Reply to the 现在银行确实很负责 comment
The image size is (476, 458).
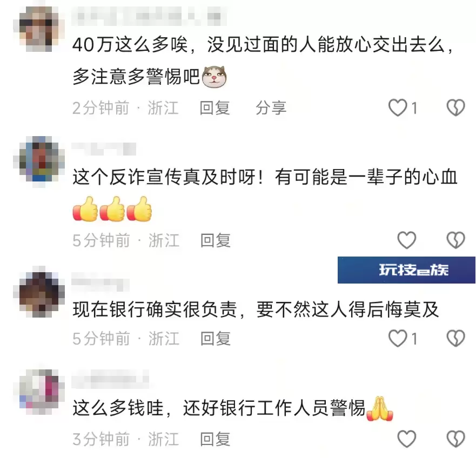[215, 339]
